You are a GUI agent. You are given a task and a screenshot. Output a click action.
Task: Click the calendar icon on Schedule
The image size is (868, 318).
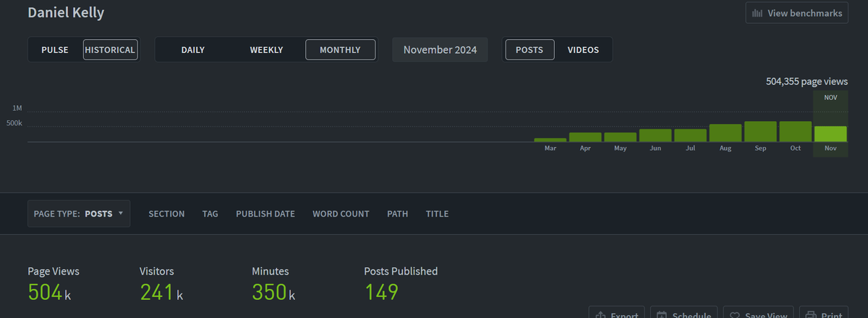(662, 315)
